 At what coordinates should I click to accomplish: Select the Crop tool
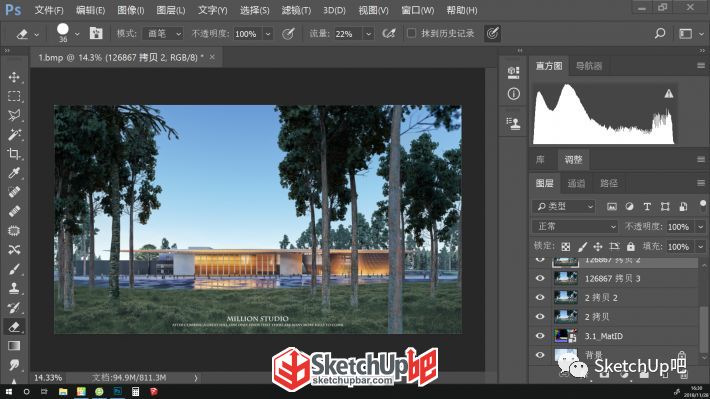point(14,154)
